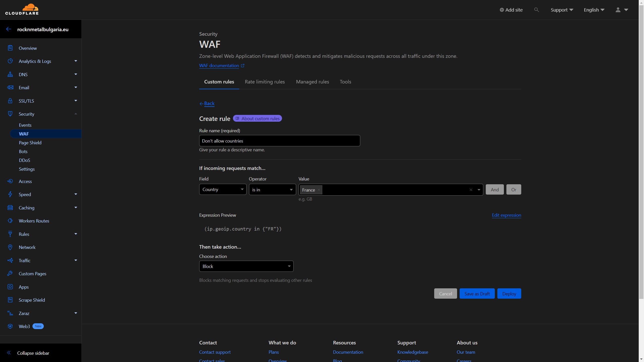Collapse the Security sidebar section

point(75,114)
